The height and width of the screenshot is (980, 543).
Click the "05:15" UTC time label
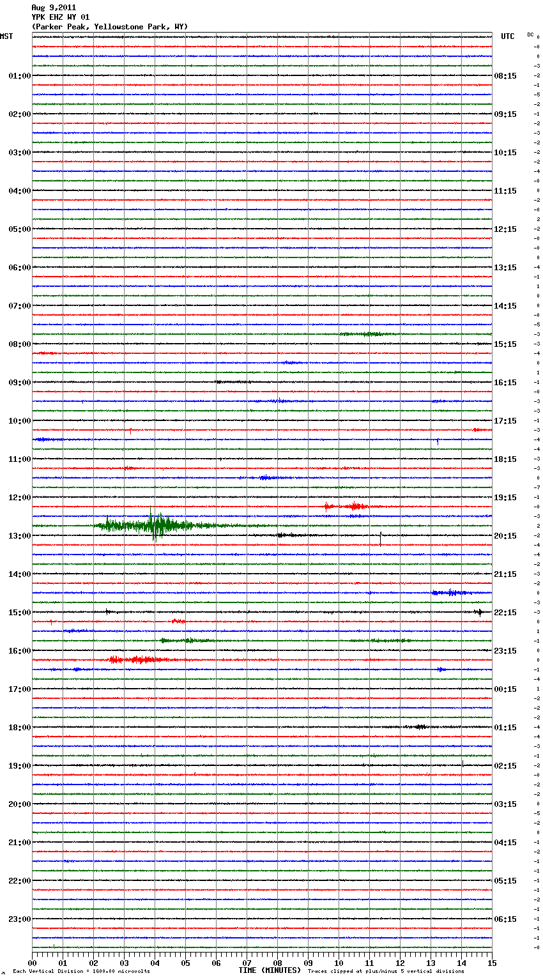click(x=505, y=881)
